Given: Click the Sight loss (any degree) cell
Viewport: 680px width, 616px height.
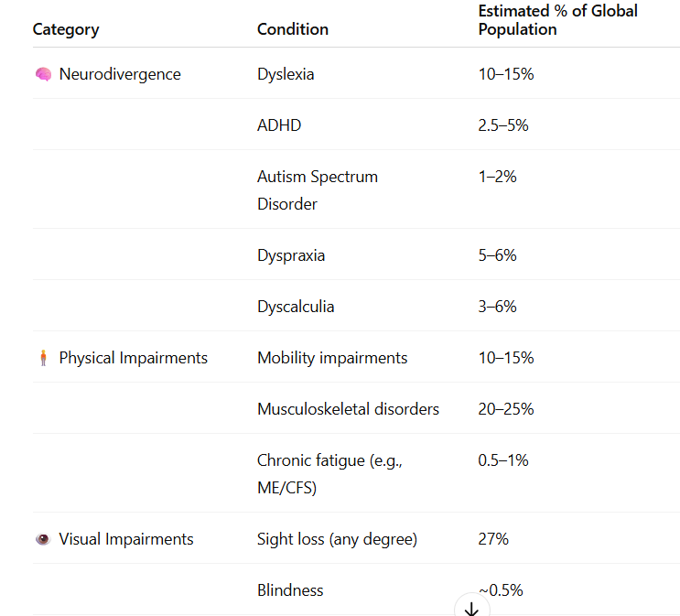Looking at the screenshot, I should point(337,539).
